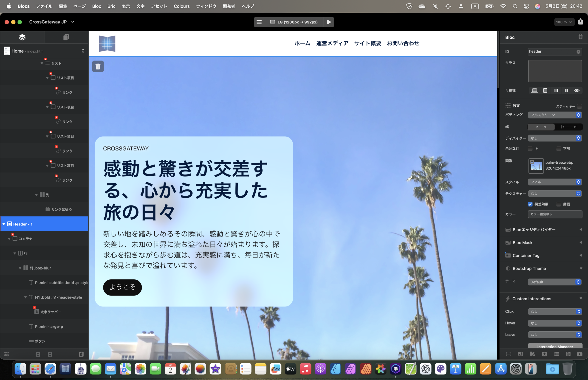Check the 下部 extra row checkbox
The width and height of the screenshot is (588, 380).
[x=559, y=149]
